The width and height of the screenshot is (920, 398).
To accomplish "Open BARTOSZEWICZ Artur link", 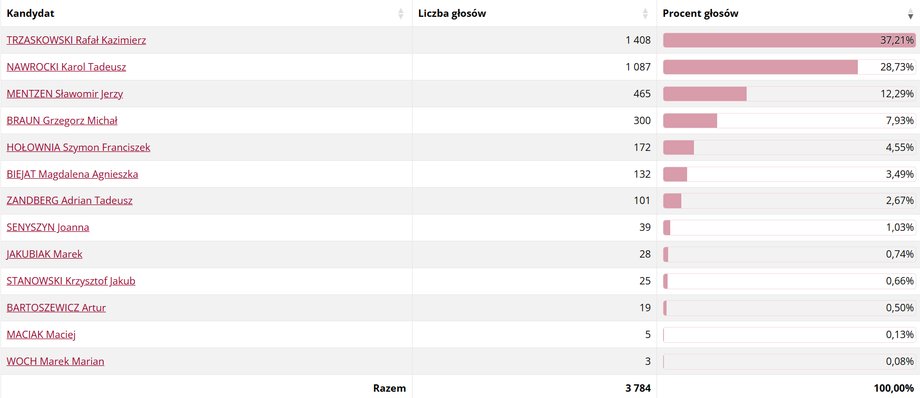I will (x=56, y=308).
